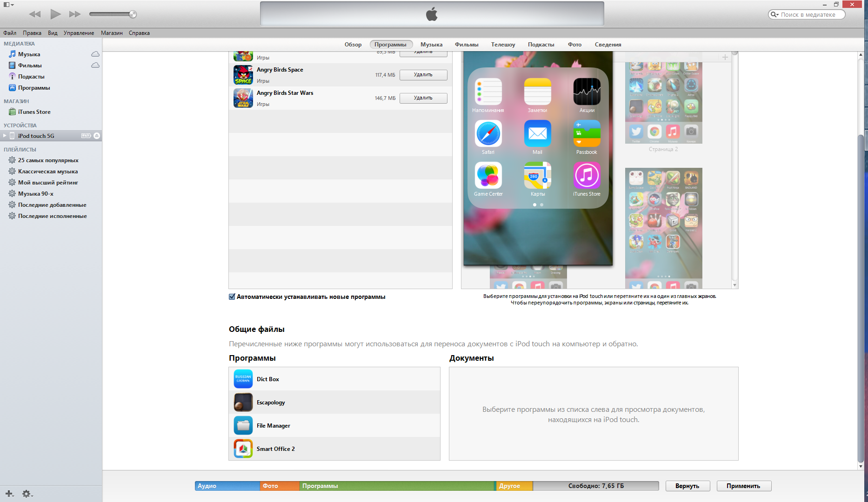Click the rewind playback button
This screenshot has width=868, height=502.
click(35, 14)
